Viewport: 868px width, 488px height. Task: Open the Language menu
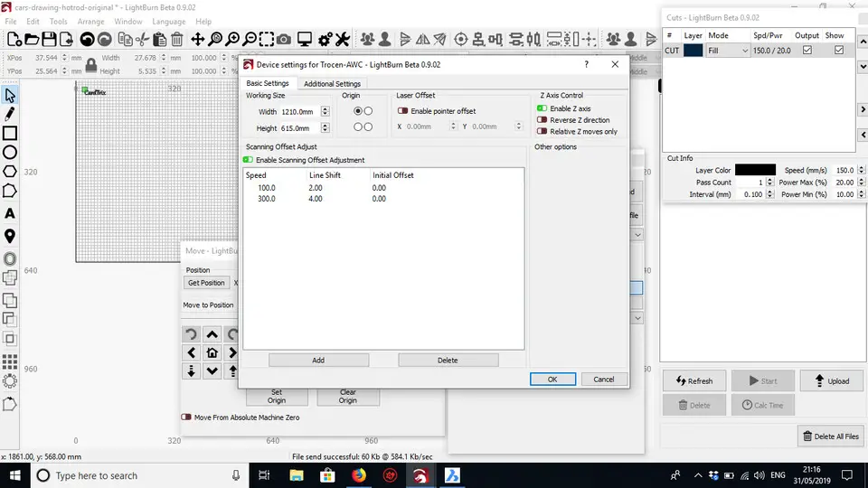point(169,22)
